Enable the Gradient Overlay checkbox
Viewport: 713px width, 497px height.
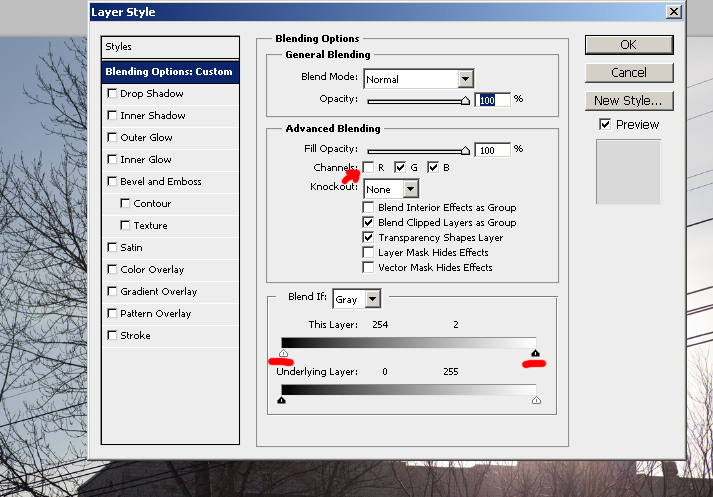[x=112, y=291]
